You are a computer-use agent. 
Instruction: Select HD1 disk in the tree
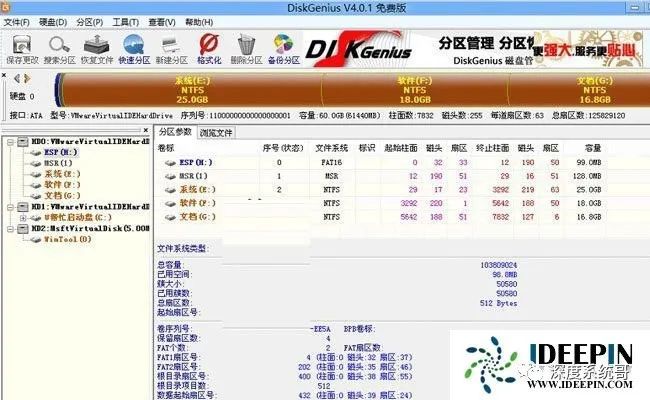[x=90, y=206]
